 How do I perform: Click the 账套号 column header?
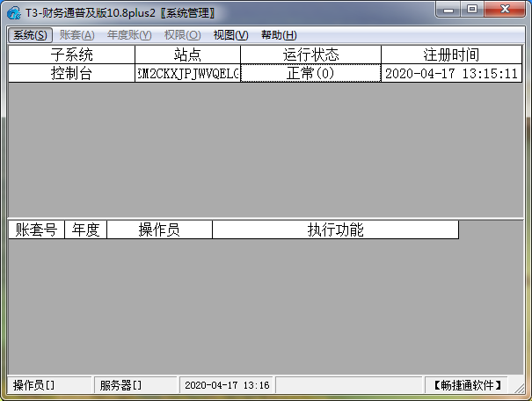pyautogui.click(x=36, y=230)
